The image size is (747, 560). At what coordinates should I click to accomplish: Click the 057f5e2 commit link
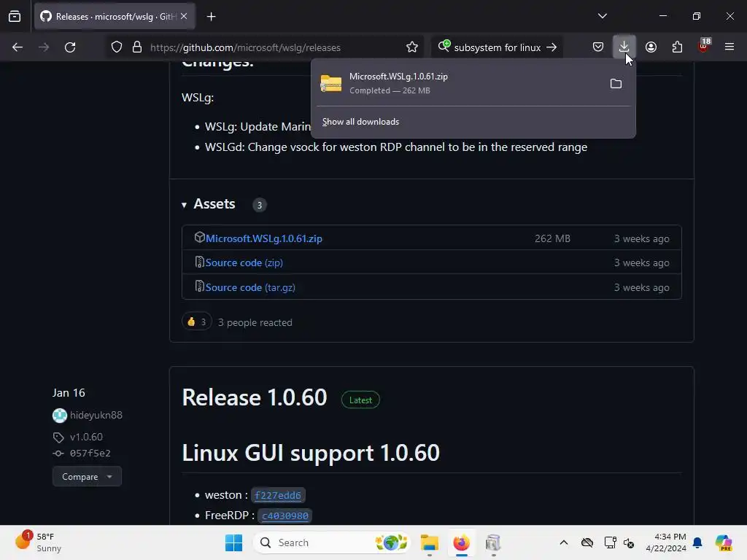[90, 454]
